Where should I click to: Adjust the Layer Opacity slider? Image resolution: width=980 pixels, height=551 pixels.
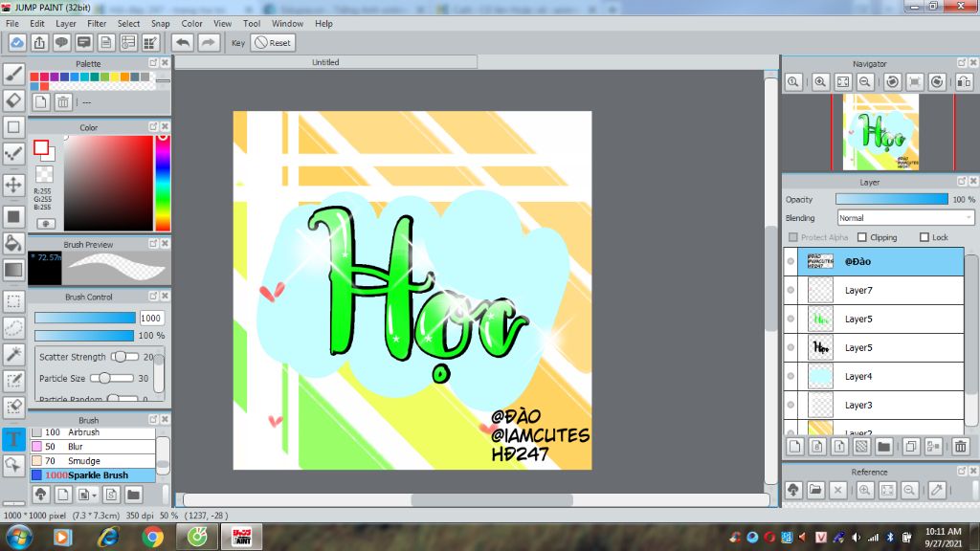tap(891, 199)
